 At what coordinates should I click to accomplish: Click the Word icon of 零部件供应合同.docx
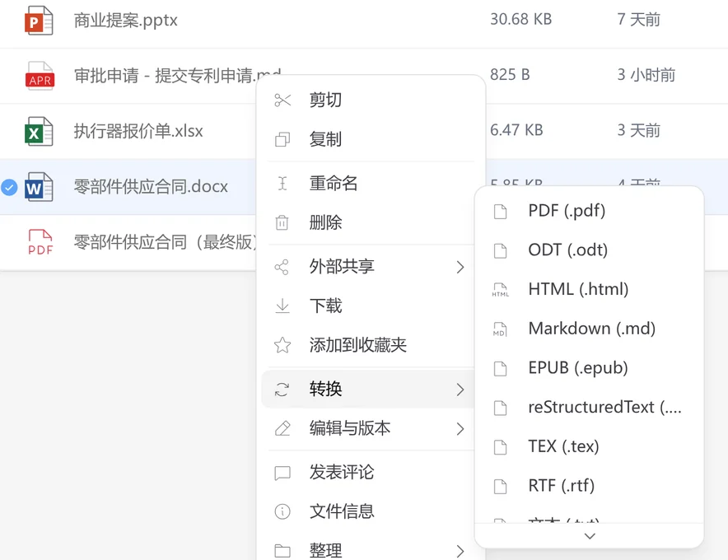(39, 187)
